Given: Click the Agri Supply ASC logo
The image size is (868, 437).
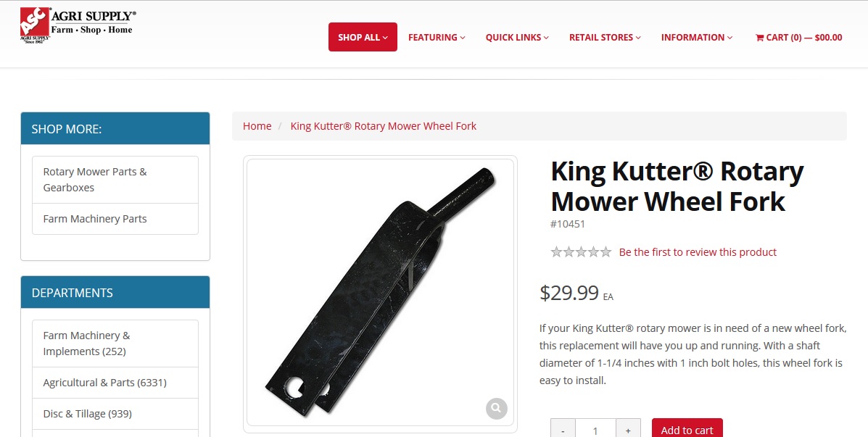Looking at the screenshot, I should click(x=78, y=26).
